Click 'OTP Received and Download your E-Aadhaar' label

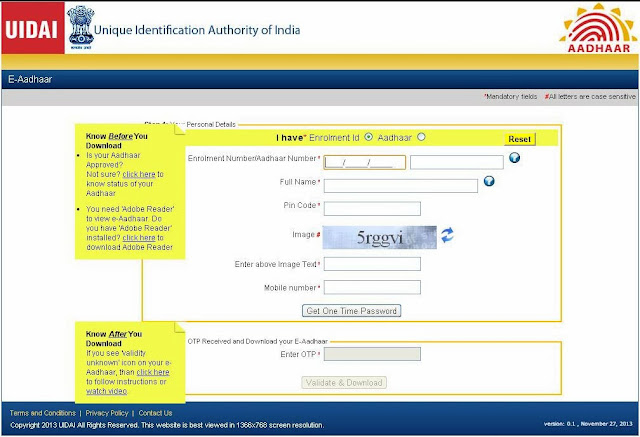258,341
